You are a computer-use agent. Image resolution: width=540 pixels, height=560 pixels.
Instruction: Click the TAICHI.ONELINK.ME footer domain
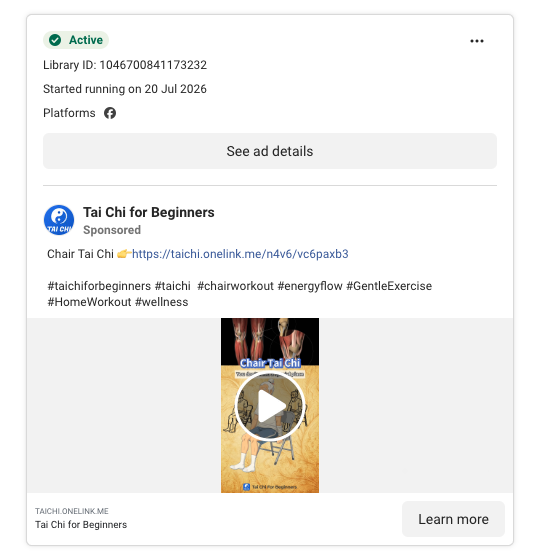72,511
